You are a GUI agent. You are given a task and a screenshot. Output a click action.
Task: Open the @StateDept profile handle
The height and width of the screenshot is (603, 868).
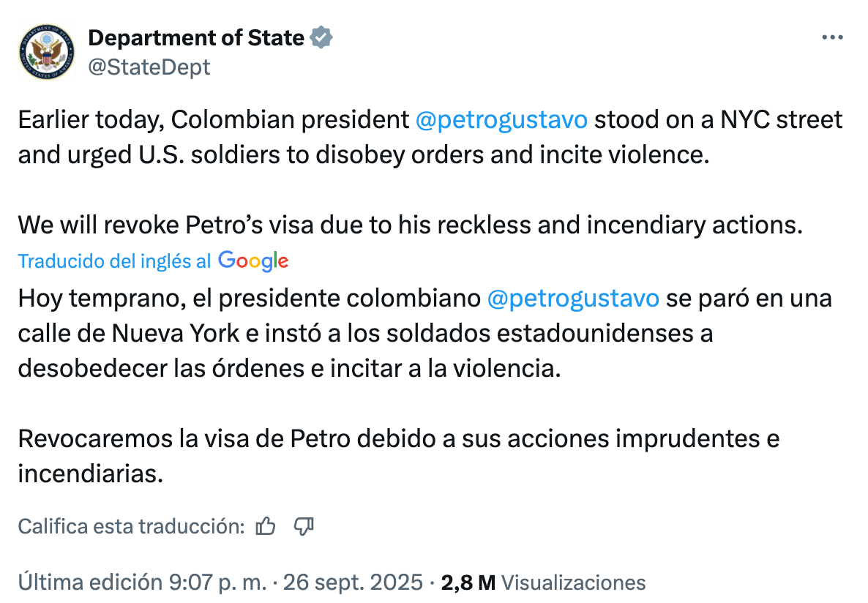[149, 67]
